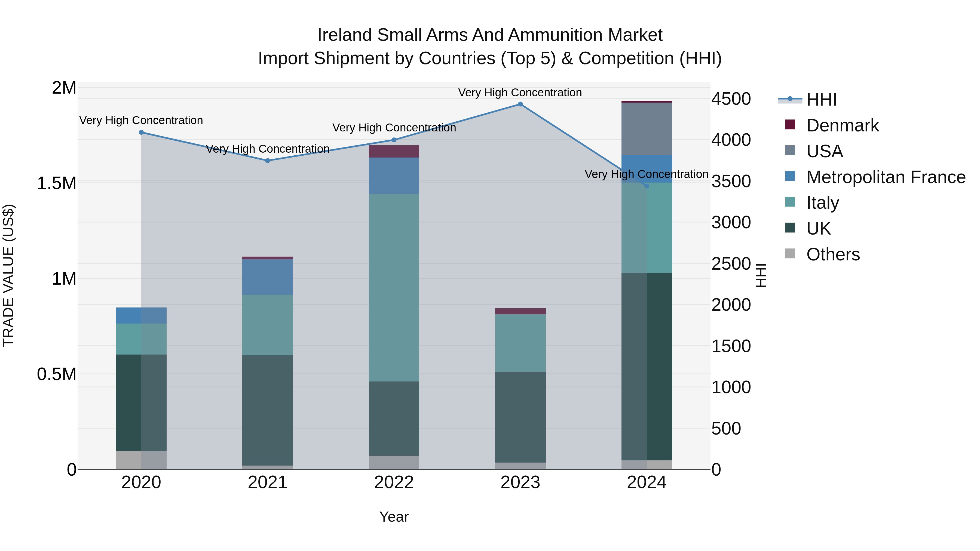Viewport: 980px width, 551px height.
Task: Click the 'TRADE VALUE (US$)' axis title
Action: [x=8, y=275]
